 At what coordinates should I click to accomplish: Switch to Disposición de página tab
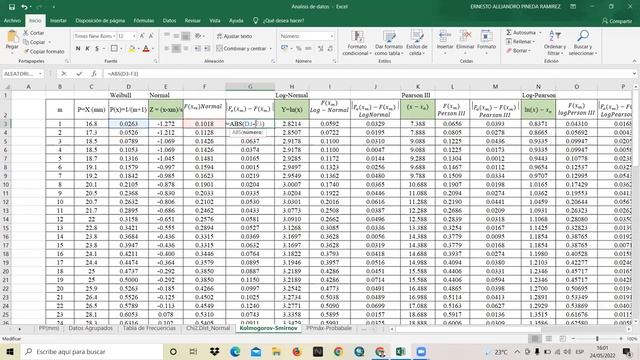100,20
